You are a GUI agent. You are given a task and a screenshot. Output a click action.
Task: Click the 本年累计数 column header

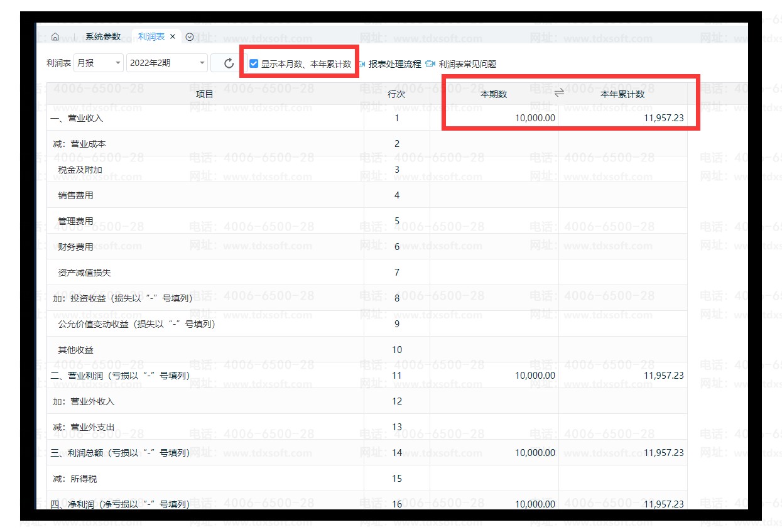(622, 94)
